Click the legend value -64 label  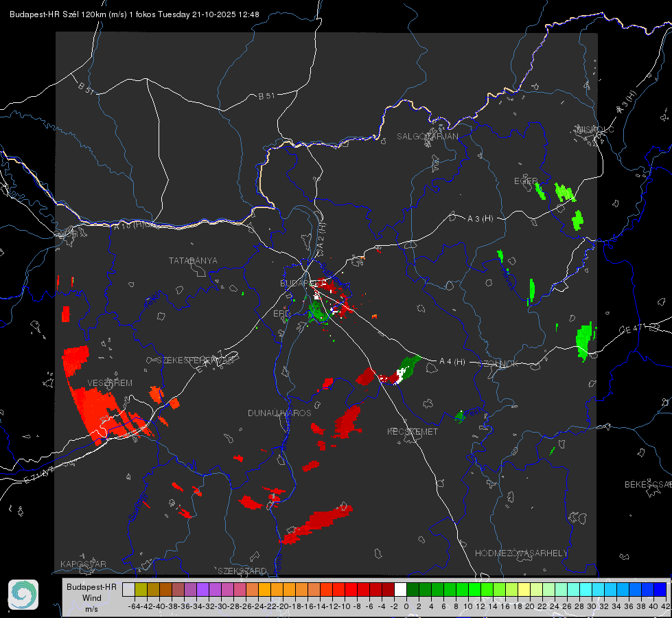point(134,606)
